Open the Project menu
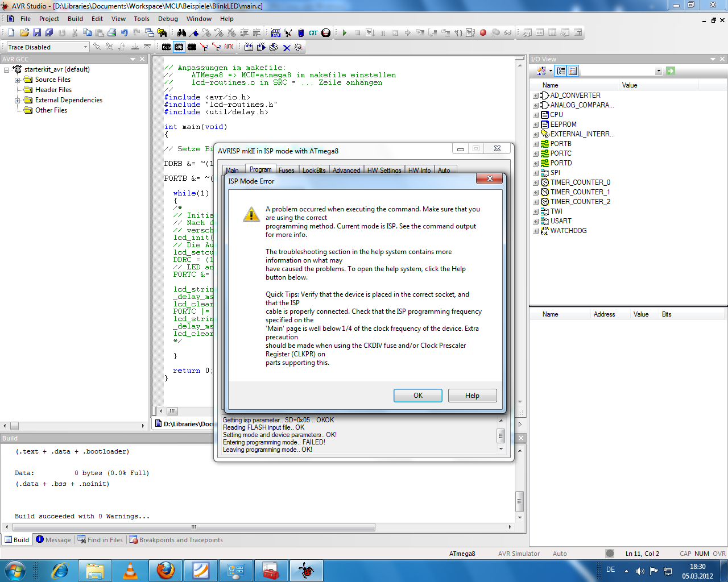 [49, 19]
